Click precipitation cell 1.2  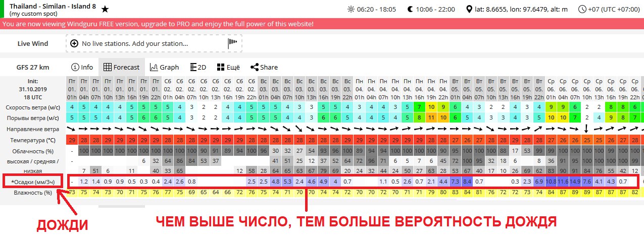coord(84,181)
